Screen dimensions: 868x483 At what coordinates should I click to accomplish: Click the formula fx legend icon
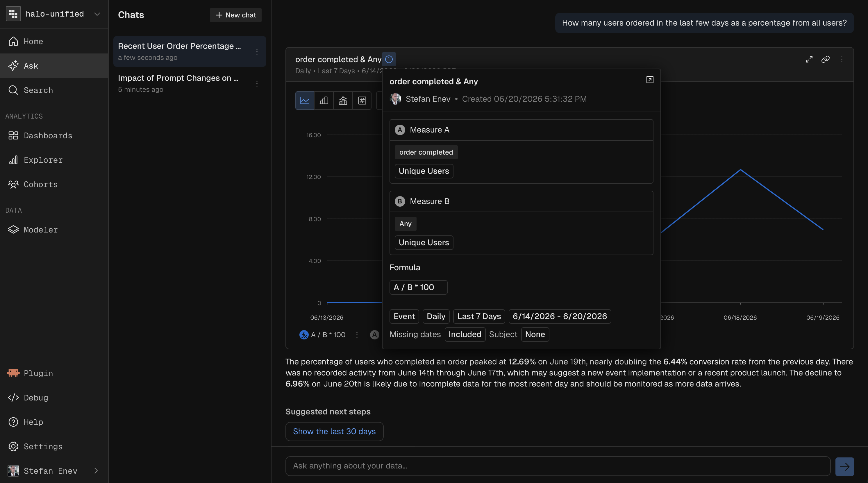(x=303, y=335)
